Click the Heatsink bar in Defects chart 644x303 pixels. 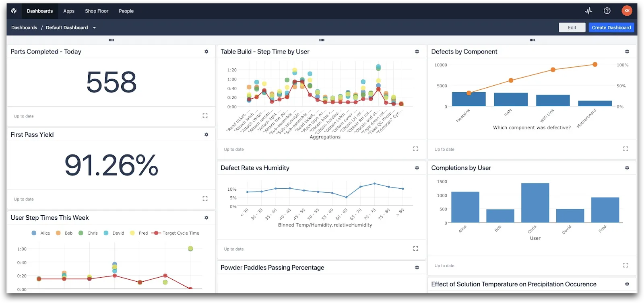point(469,99)
